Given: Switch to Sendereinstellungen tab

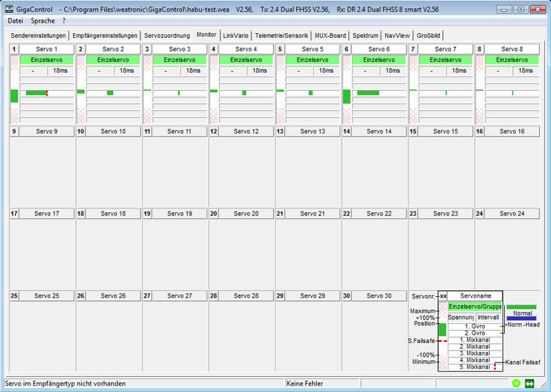Looking at the screenshot, I should (38, 36).
